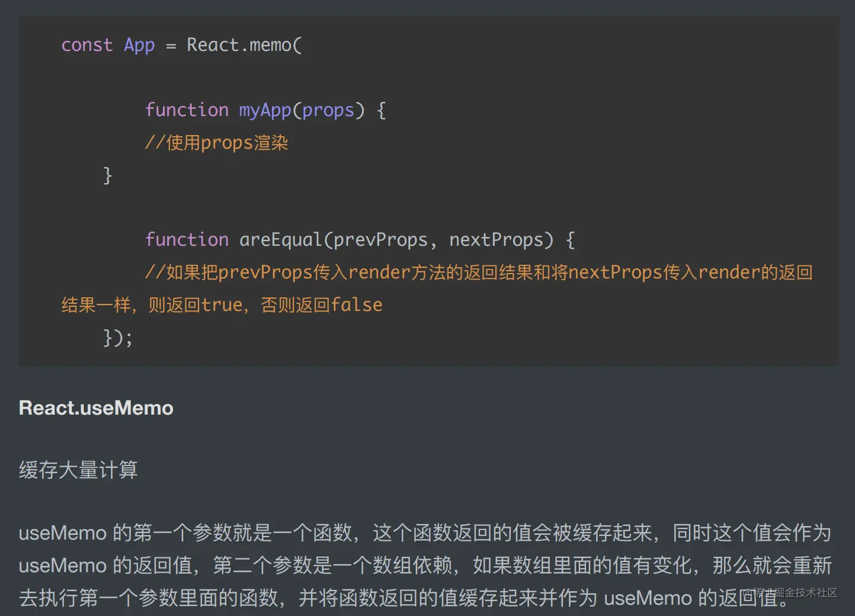Click the lone closing brace '}' after myApp
This screenshot has height=616, width=855.
[x=107, y=175]
